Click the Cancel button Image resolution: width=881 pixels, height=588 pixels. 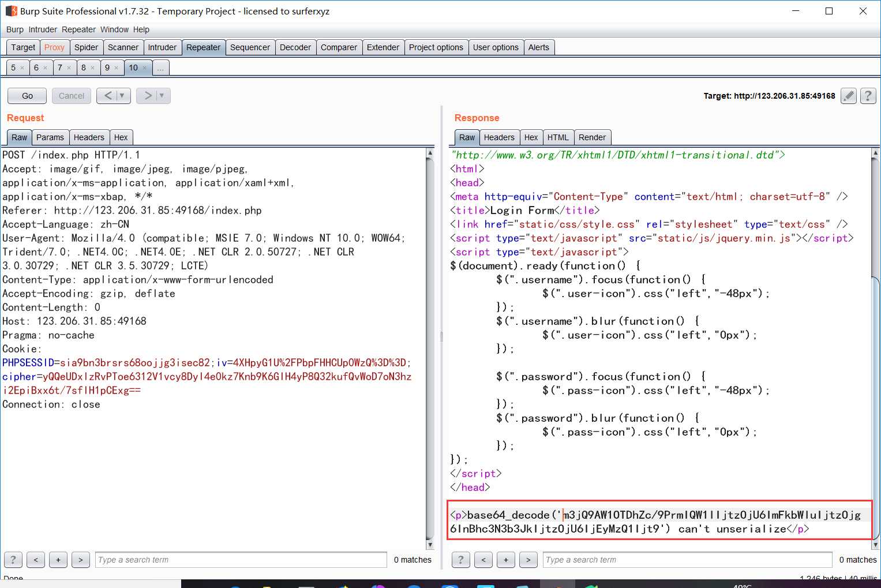point(72,96)
